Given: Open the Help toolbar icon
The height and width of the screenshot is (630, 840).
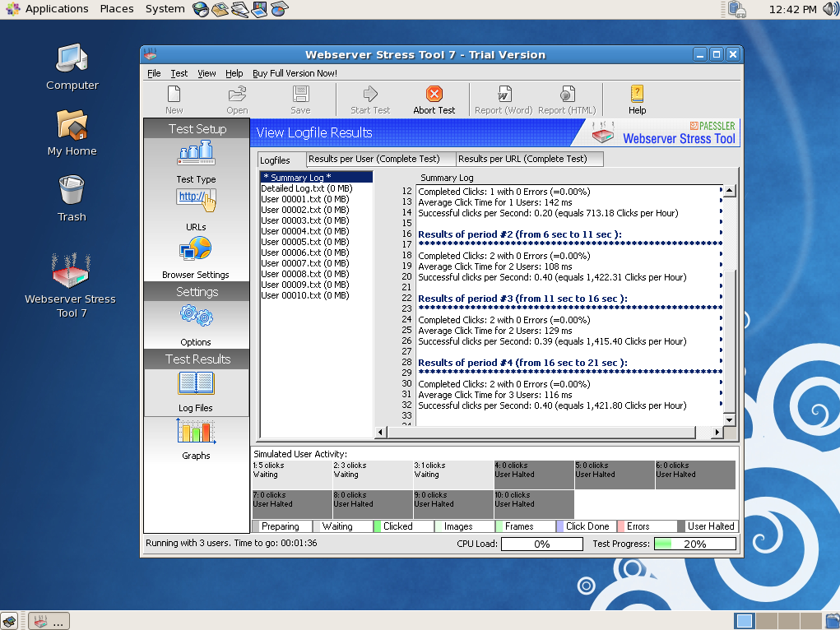Looking at the screenshot, I should (637, 95).
